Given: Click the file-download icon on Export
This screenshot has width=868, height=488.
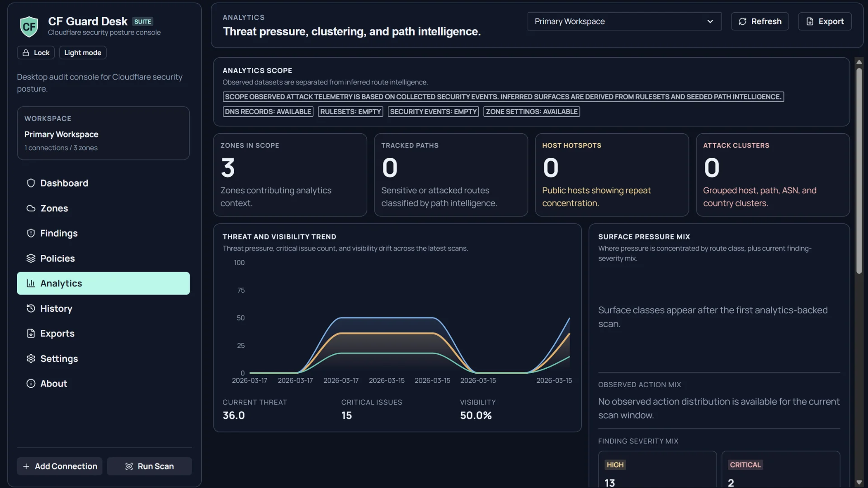Looking at the screenshot, I should [x=810, y=21].
